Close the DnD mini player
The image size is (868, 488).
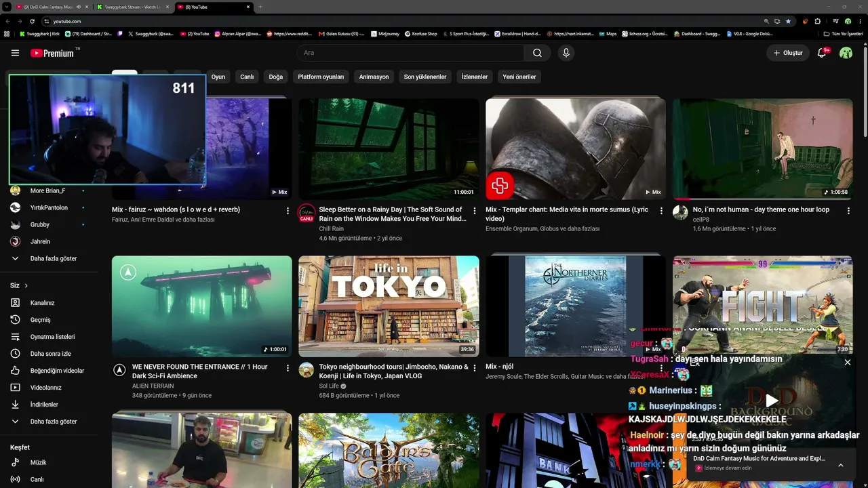point(848,363)
